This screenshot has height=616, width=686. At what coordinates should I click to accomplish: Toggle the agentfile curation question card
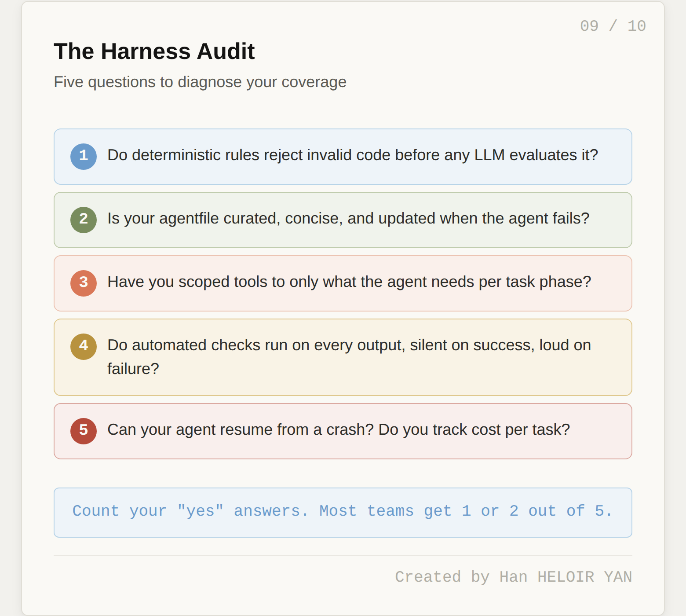343,220
